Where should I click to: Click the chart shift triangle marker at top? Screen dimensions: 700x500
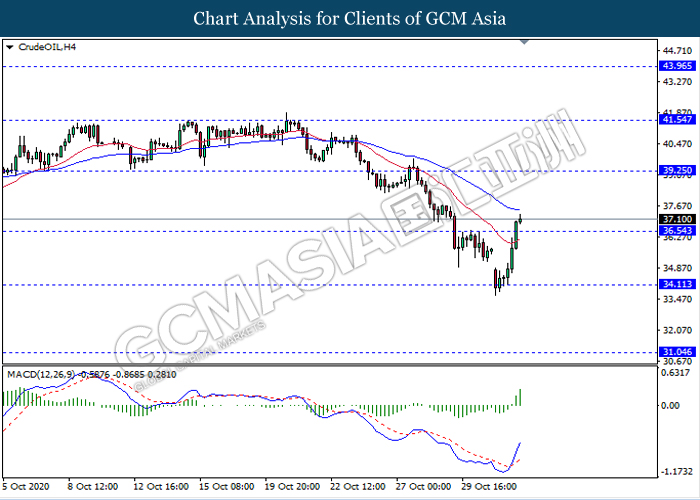525,42
